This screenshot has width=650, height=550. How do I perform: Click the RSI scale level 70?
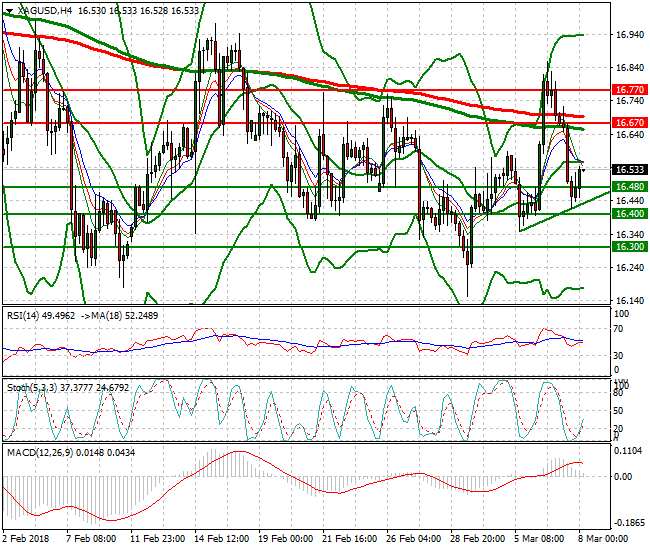click(x=618, y=329)
